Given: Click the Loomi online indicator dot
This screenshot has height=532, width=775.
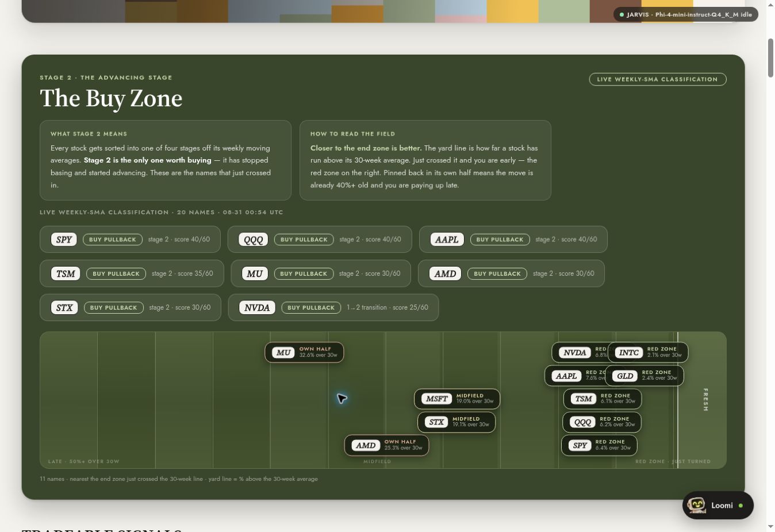Looking at the screenshot, I should point(741,506).
